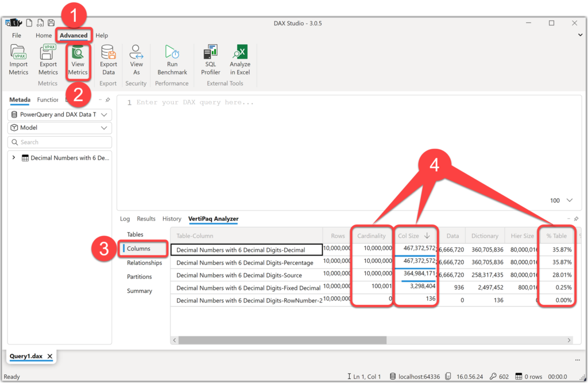This screenshot has width=588, height=383.
Task: Click the grid scrollbar's left arrow
Action: click(175, 340)
